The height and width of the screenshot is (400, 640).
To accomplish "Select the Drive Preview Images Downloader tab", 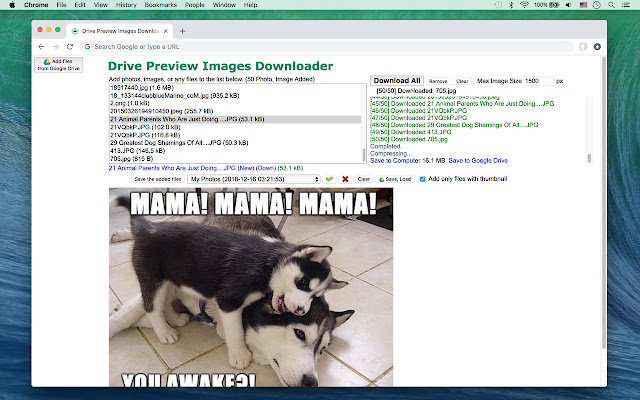I will tap(120, 31).
